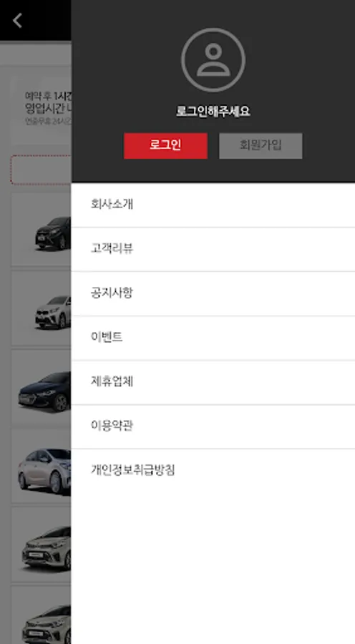
Task: Open 이용약관 terms page
Action: [x=213, y=426]
